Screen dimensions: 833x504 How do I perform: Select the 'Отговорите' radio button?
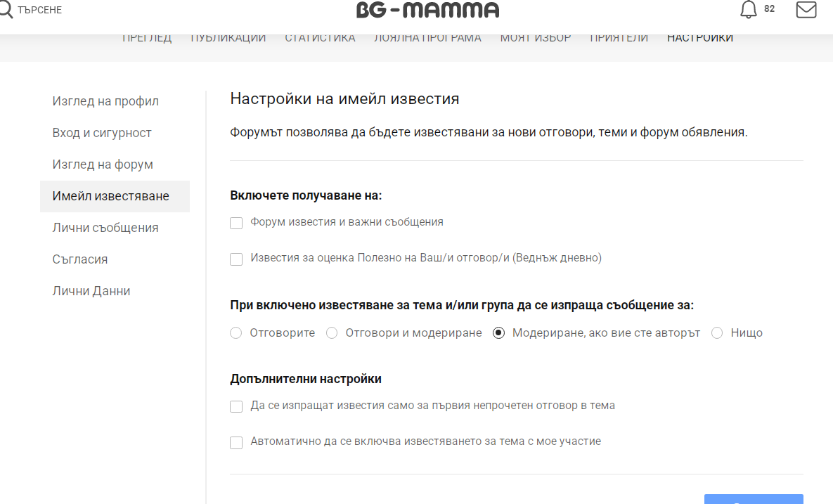236,333
